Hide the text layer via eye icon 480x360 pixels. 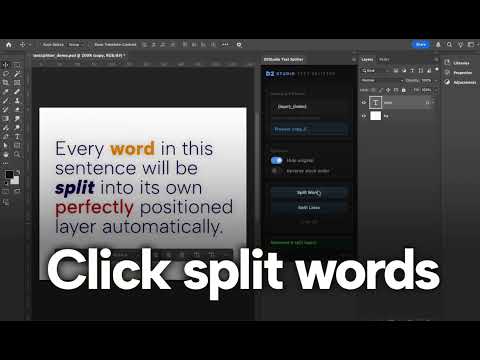[364, 103]
